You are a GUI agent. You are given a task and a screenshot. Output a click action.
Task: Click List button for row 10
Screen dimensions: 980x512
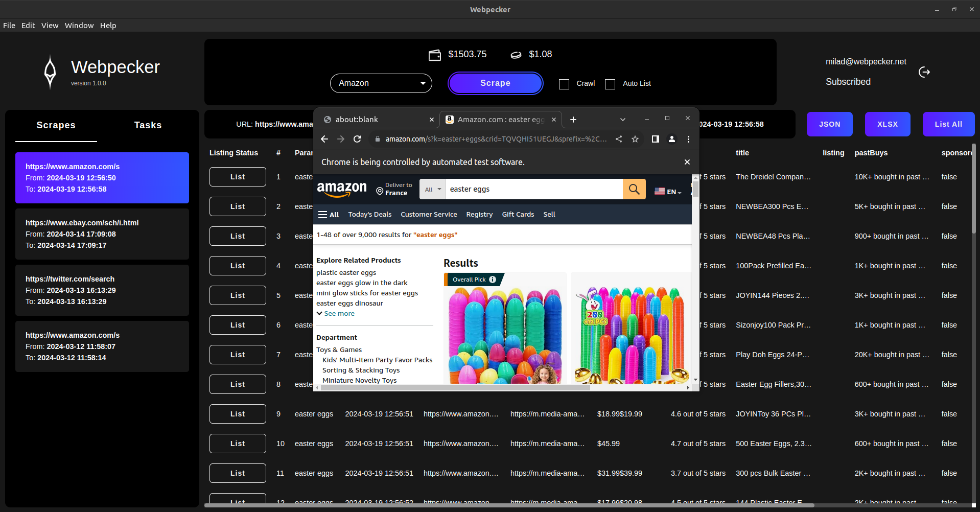(x=238, y=444)
